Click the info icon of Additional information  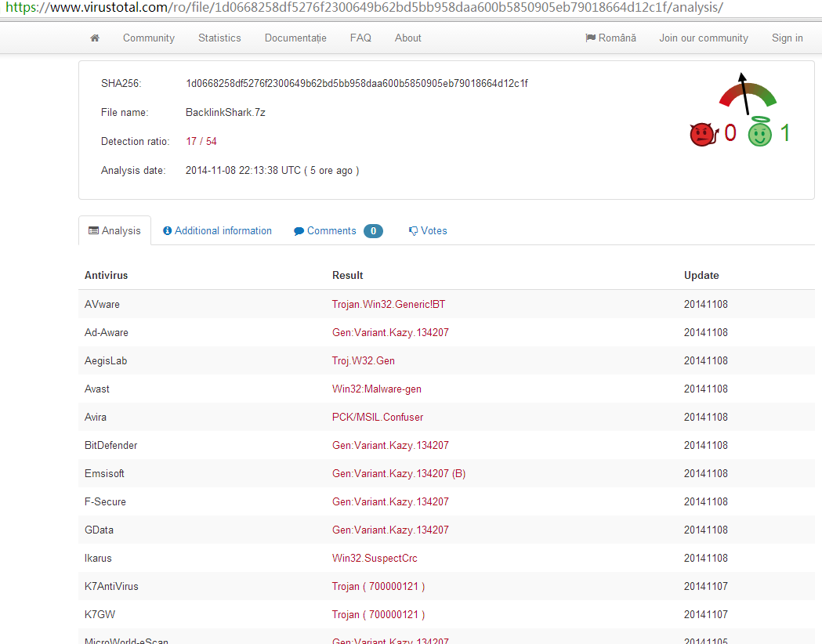tap(167, 230)
